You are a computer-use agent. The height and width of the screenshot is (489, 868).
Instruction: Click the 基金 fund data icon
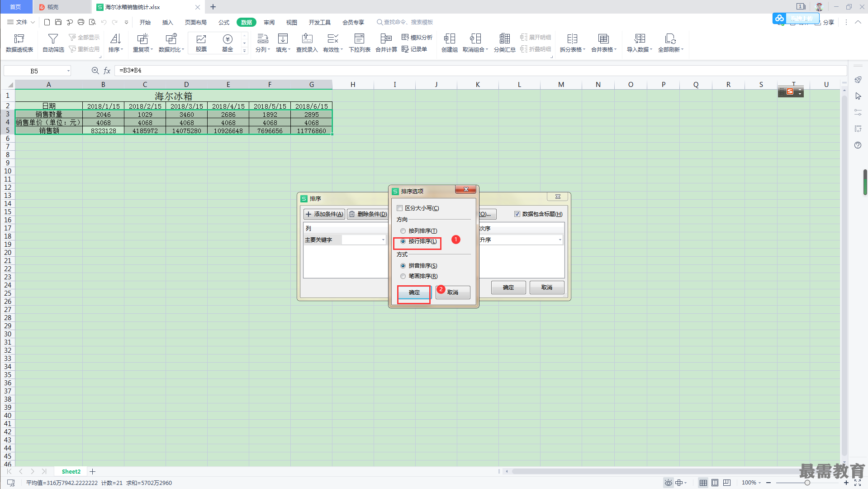(x=228, y=43)
